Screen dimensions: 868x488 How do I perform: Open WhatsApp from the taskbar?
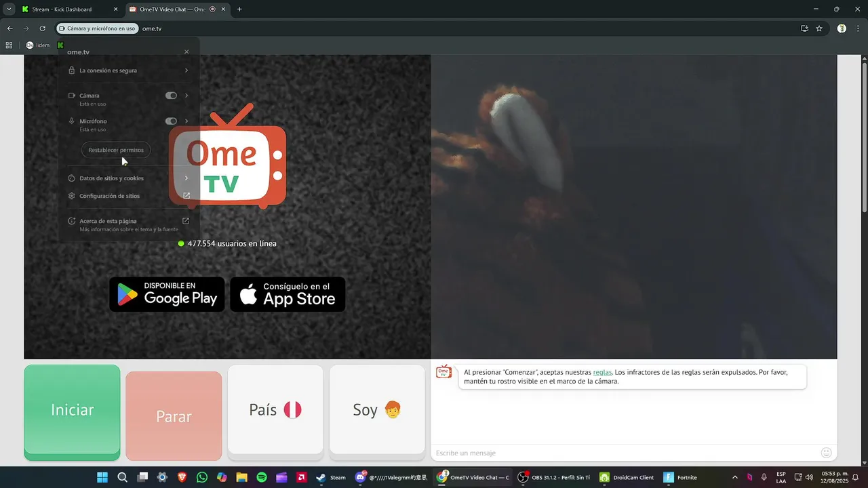[x=201, y=477]
